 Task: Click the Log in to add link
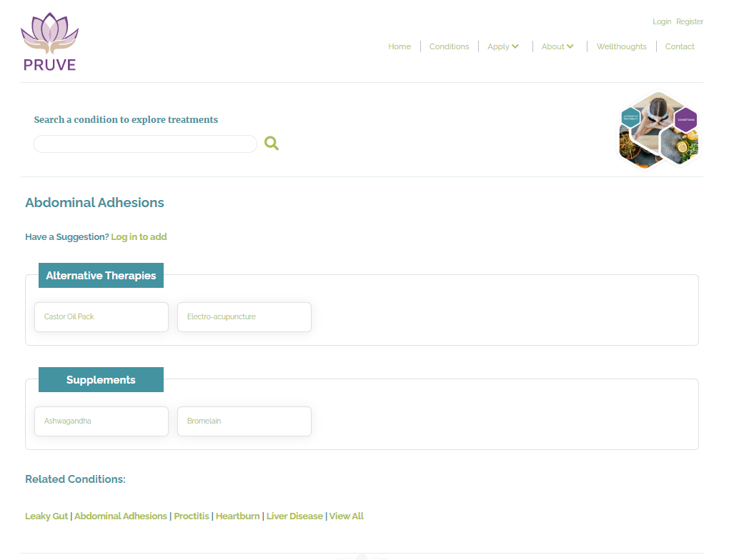pyautogui.click(x=139, y=236)
